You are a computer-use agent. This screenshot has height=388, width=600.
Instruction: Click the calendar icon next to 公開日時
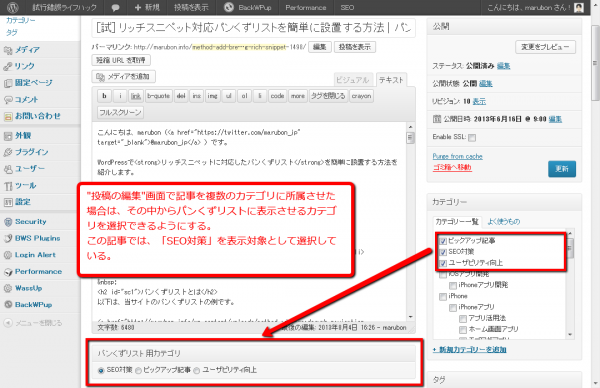pyautogui.click(x=437, y=119)
